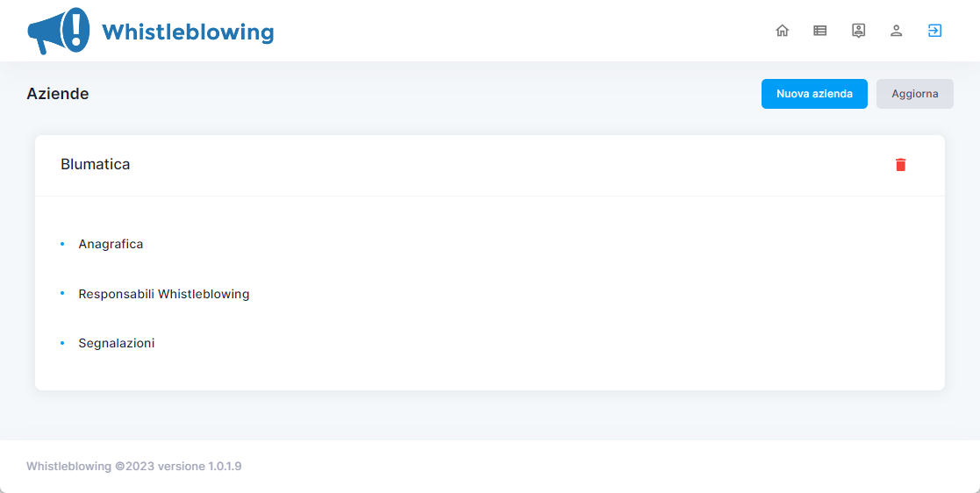The image size is (980, 493).
Task: Open the Anagrafica section
Action: pyautogui.click(x=111, y=244)
